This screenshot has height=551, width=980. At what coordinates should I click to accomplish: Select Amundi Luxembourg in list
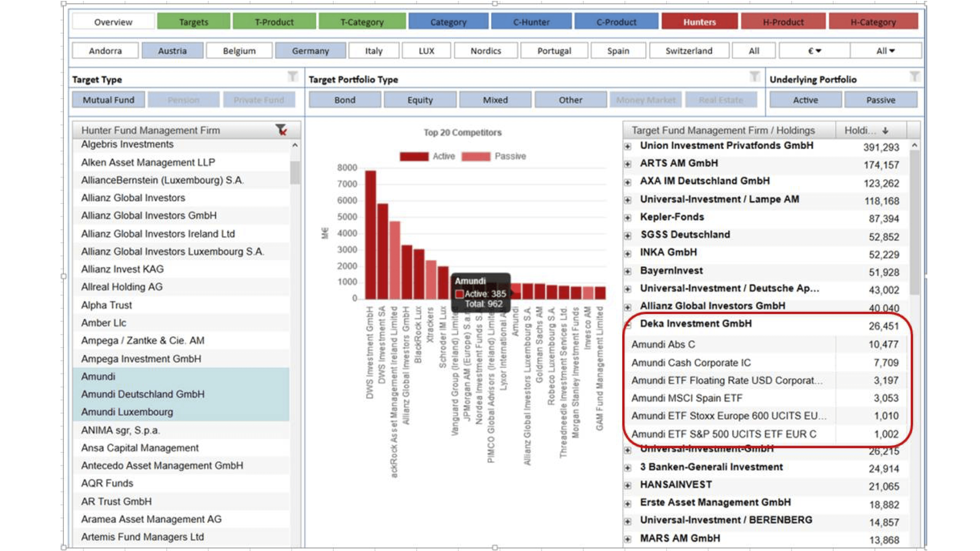tap(181, 412)
